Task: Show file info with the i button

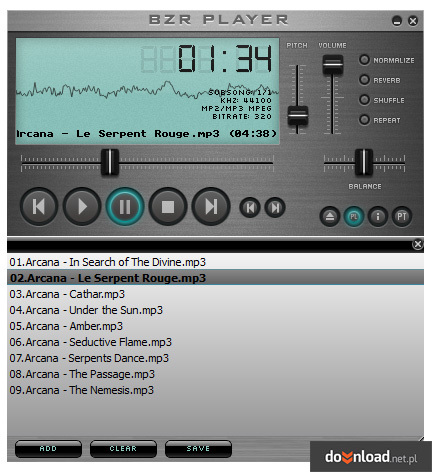Action: click(378, 217)
